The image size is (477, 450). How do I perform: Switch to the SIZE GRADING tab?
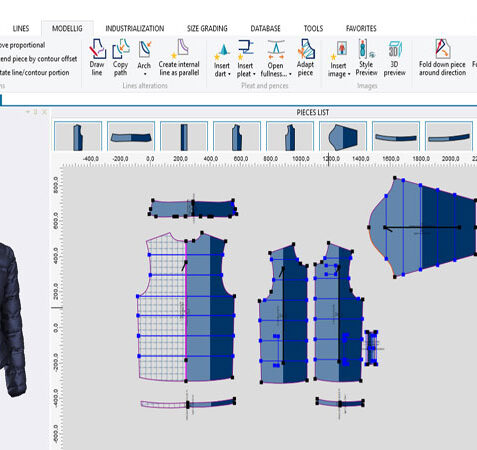207,29
